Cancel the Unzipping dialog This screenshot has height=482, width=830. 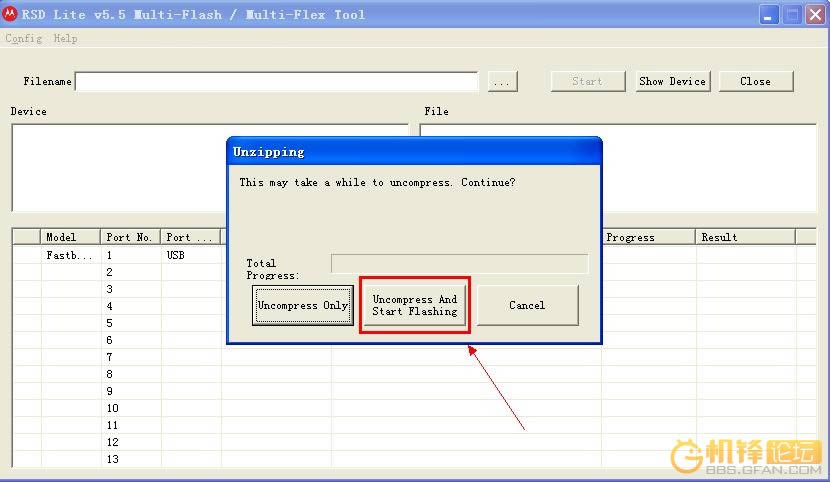527,305
